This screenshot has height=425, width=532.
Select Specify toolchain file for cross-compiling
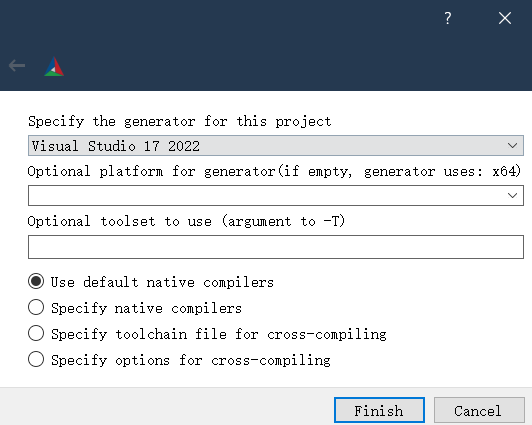coord(207,333)
